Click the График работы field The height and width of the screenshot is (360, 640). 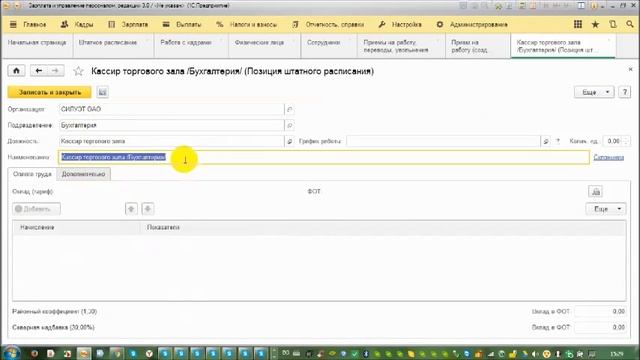[443, 141]
